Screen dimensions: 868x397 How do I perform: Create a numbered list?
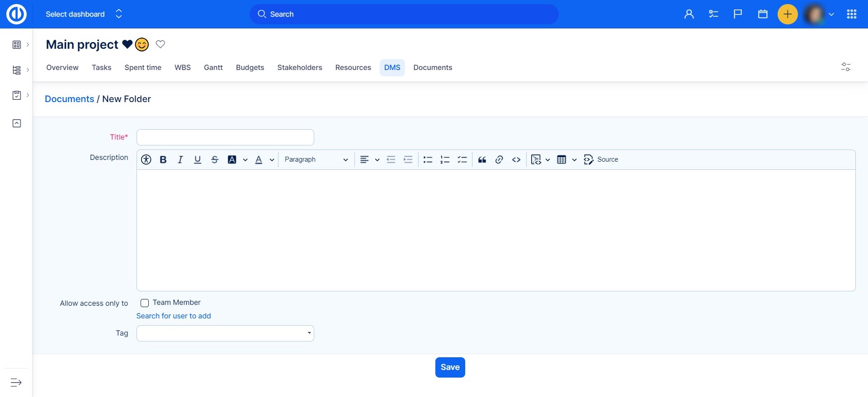pos(445,159)
